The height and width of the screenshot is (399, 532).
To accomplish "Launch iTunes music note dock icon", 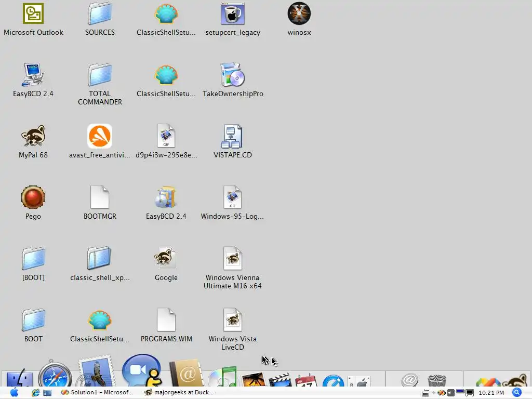I will 222,377.
